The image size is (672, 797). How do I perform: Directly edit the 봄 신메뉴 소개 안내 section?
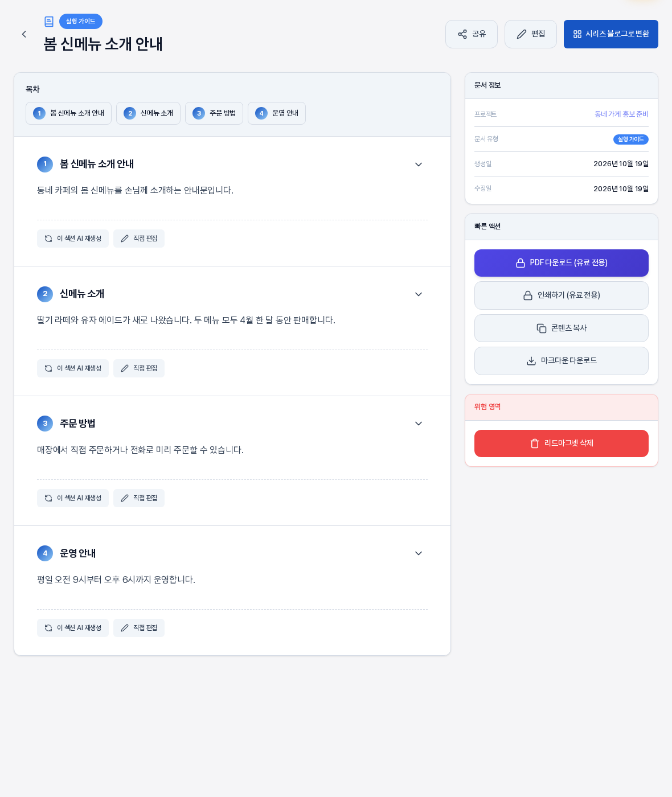pyautogui.click(x=139, y=239)
